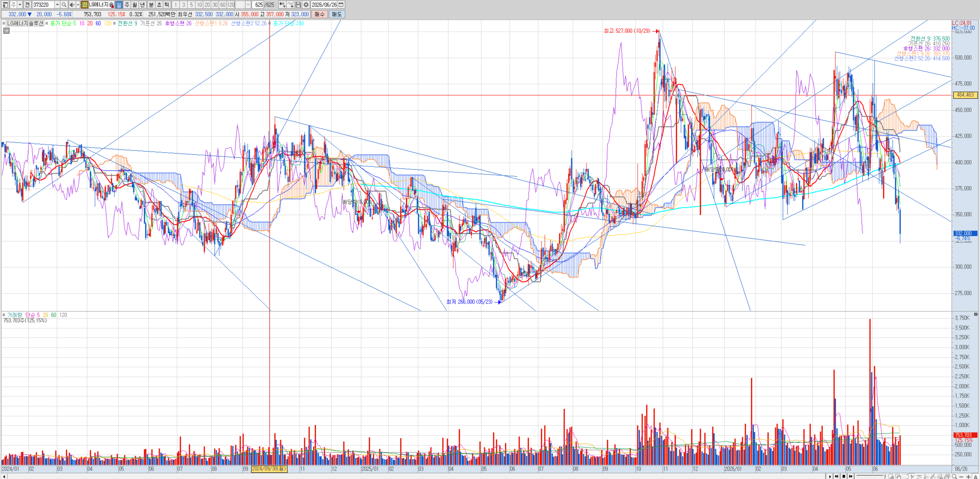This screenshot has width=980, height=479.
Task: Click the crosshair cursor tool icon
Action: tap(912, 476)
